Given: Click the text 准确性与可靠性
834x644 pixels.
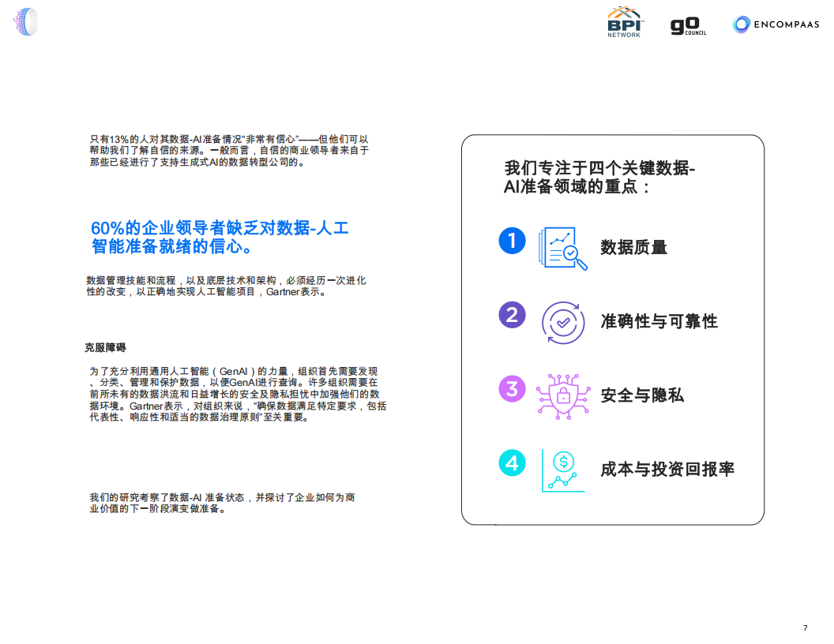Looking at the screenshot, I should point(659,321).
